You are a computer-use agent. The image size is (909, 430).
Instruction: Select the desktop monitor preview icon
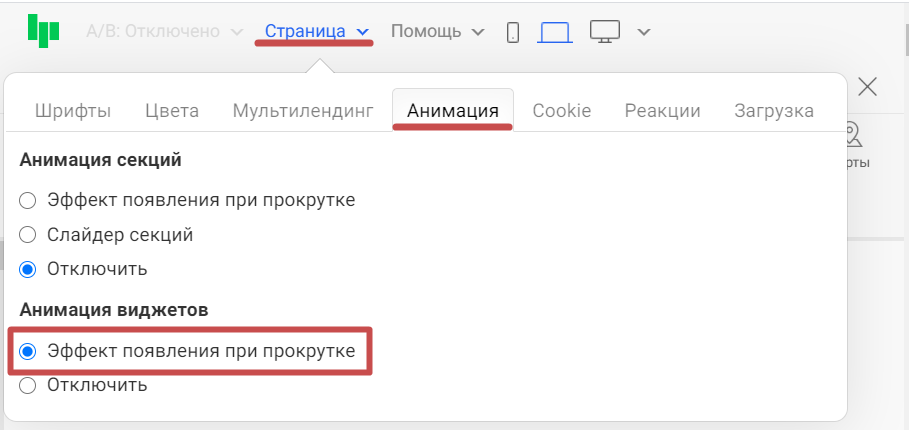[x=605, y=32]
